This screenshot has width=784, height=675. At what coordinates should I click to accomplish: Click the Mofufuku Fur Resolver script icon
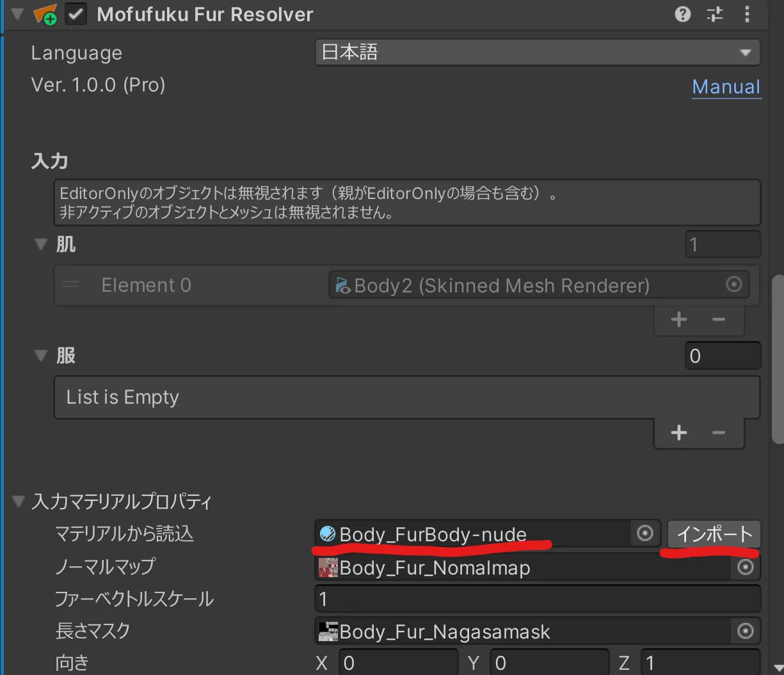[x=45, y=14]
